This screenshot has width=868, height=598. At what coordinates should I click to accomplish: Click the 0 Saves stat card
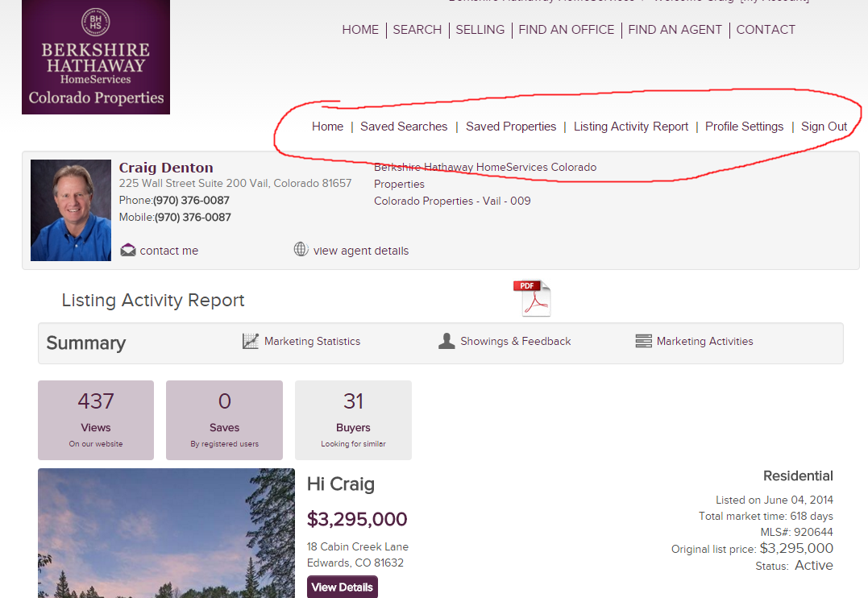pos(224,420)
